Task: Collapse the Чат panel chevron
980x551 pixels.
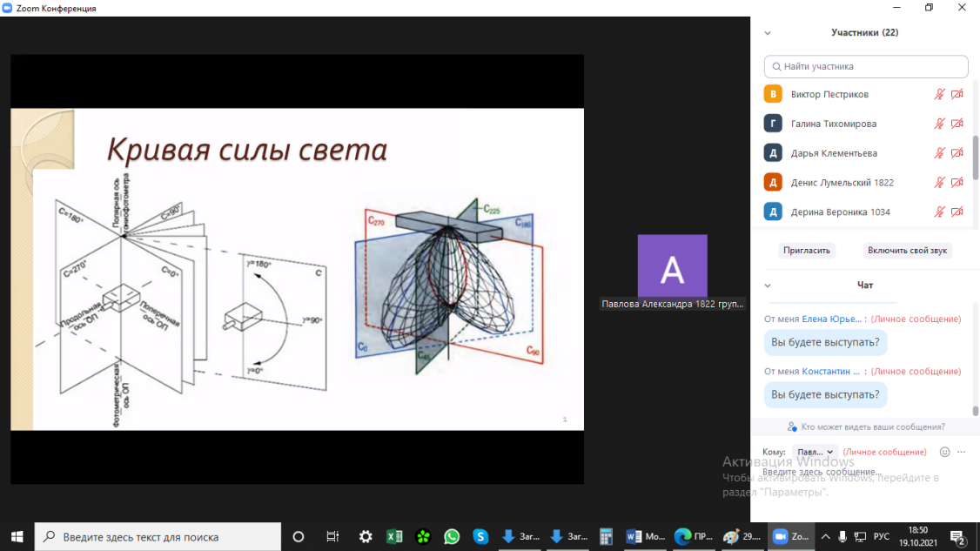Action: click(x=768, y=286)
